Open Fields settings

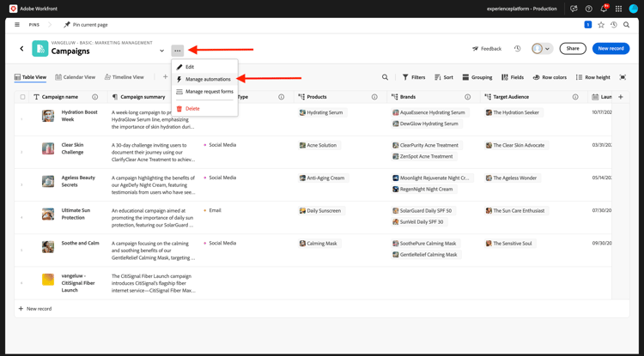(x=513, y=77)
